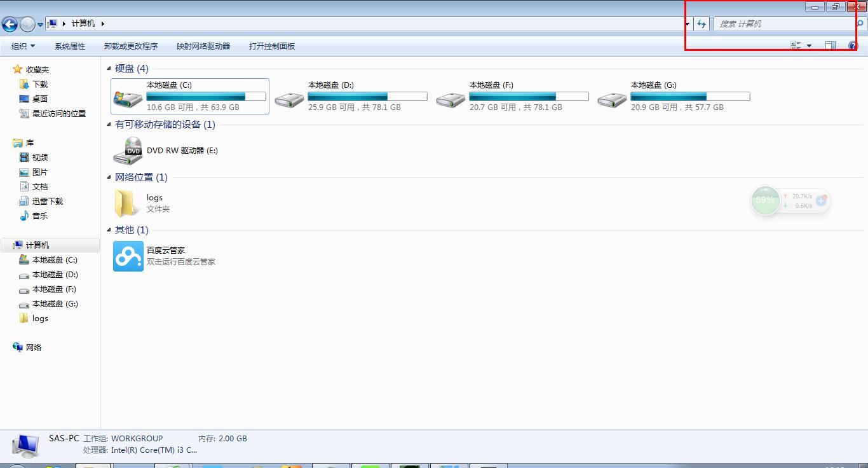Open the recent pages dropdown beside Forward
Image resolution: width=868 pixels, height=468 pixels.
(x=40, y=25)
